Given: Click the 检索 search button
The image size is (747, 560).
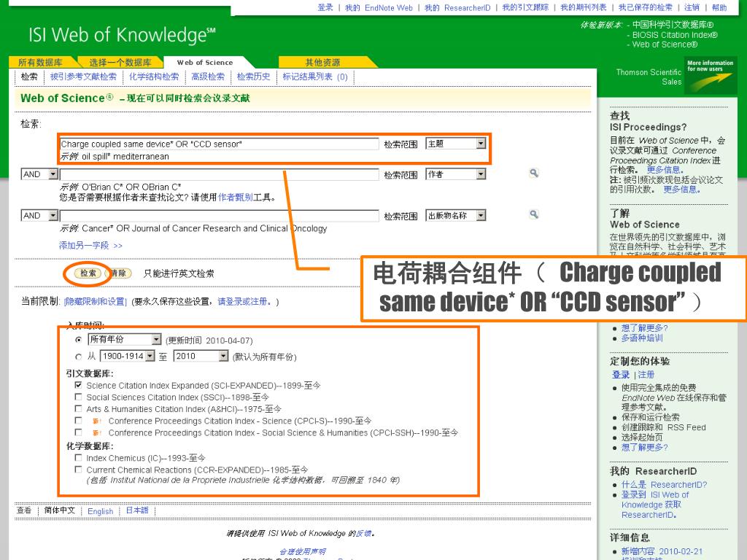Looking at the screenshot, I should tap(88, 273).
